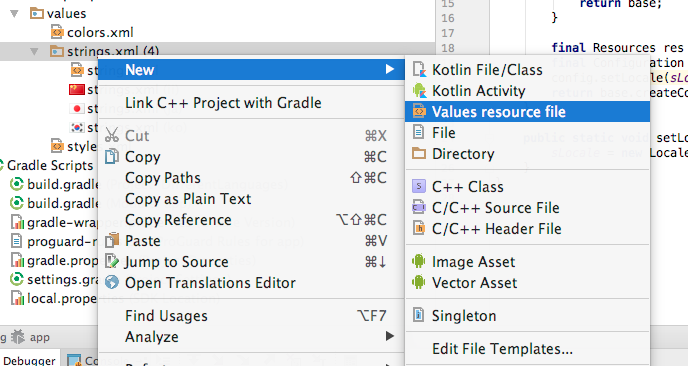
Task: Choose the C++ Class icon
Action: click(419, 187)
